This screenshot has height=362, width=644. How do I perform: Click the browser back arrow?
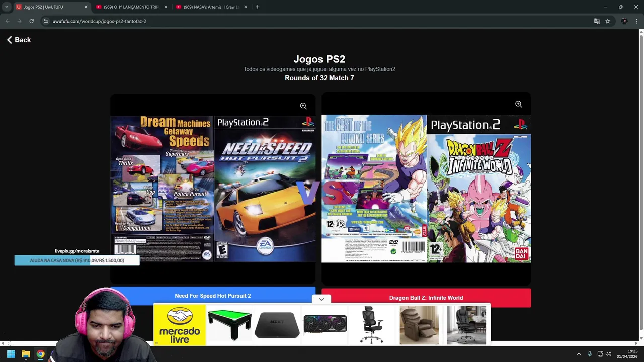[7, 21]
